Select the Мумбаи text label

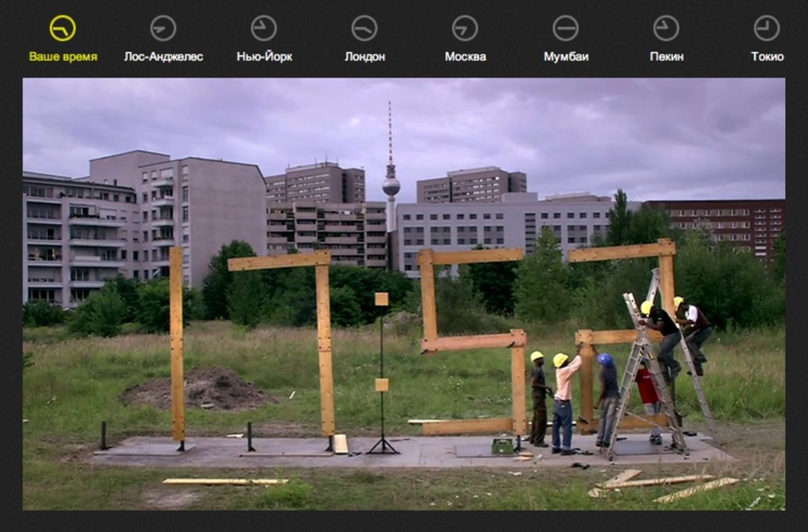point(566,57)
